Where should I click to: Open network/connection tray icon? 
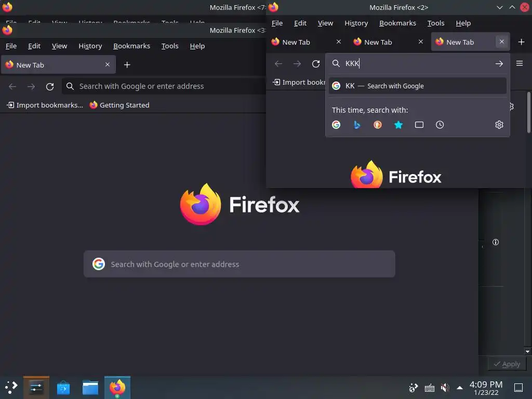[414, 388]
